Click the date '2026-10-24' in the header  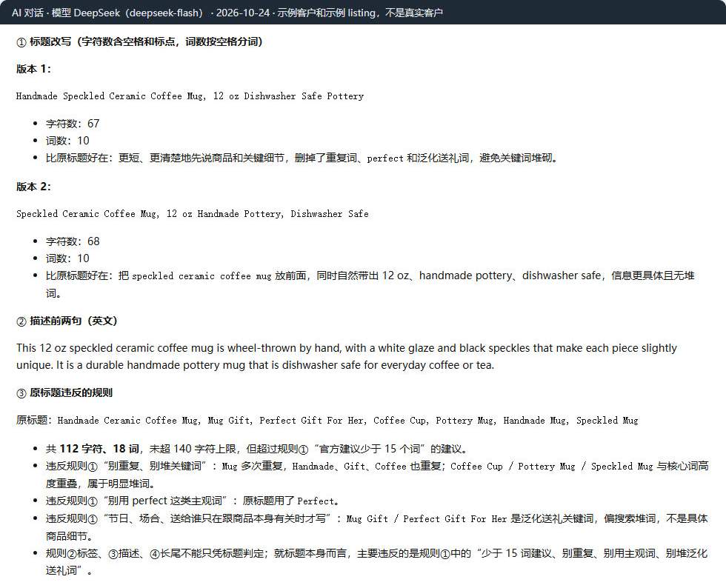tap(243, 13)
